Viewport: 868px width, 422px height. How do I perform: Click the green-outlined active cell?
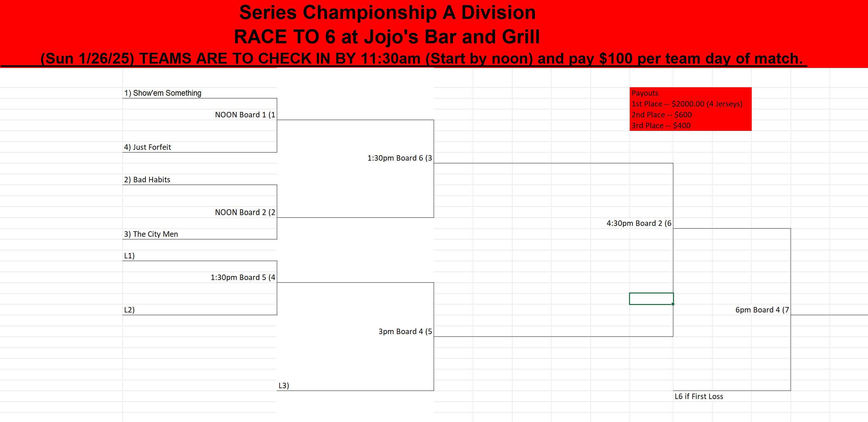(651, 299)
